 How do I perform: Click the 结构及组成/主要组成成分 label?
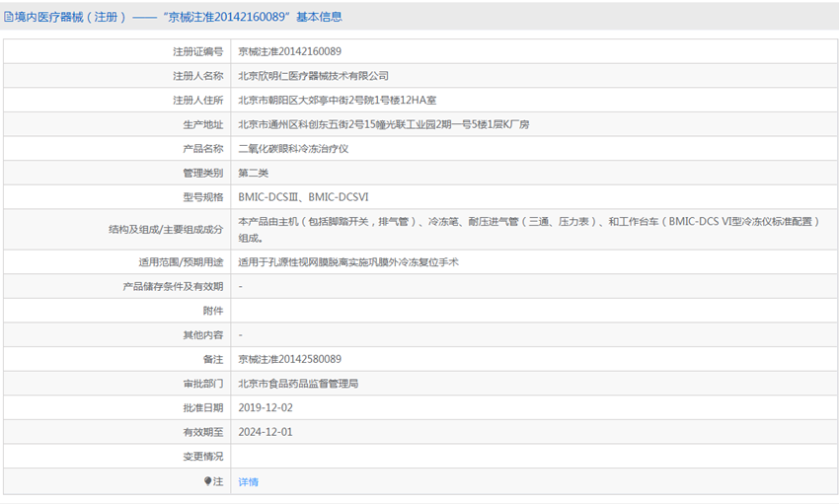click(166, 229)
